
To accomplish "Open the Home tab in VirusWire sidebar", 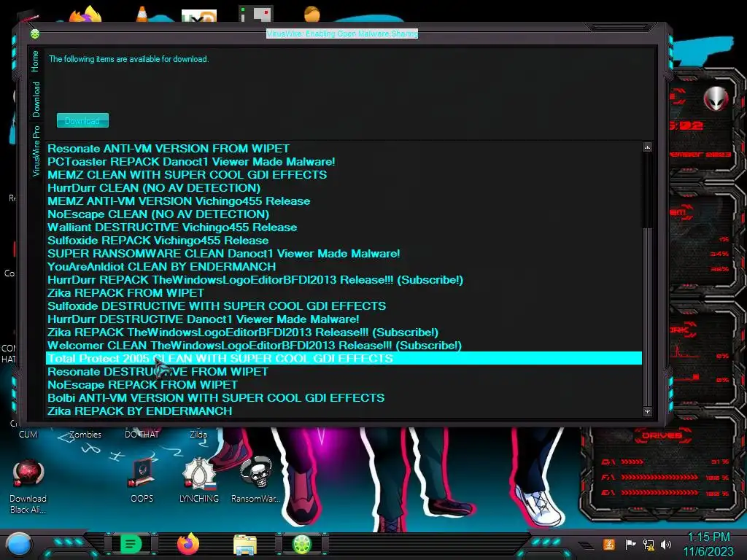I will pyautogui.click(x=35, y=61).
